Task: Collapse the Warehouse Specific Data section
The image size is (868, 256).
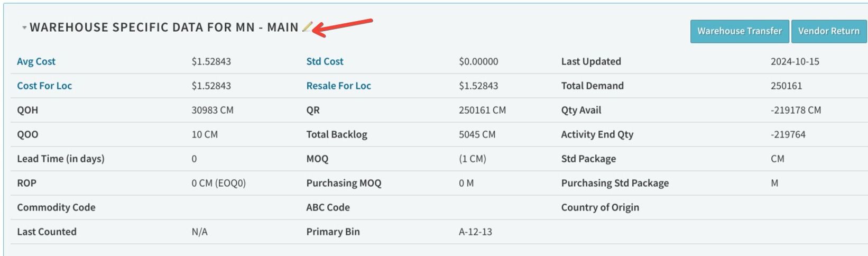Action: [24, 28]
